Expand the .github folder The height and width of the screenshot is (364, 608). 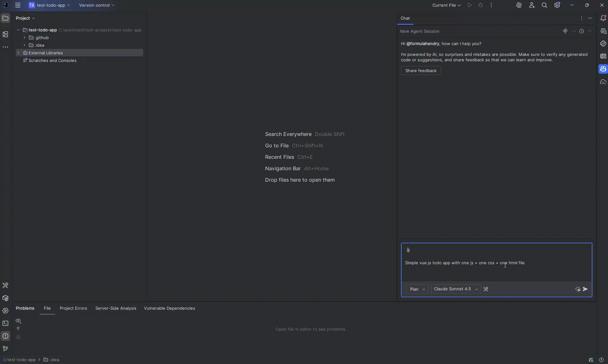24,37
